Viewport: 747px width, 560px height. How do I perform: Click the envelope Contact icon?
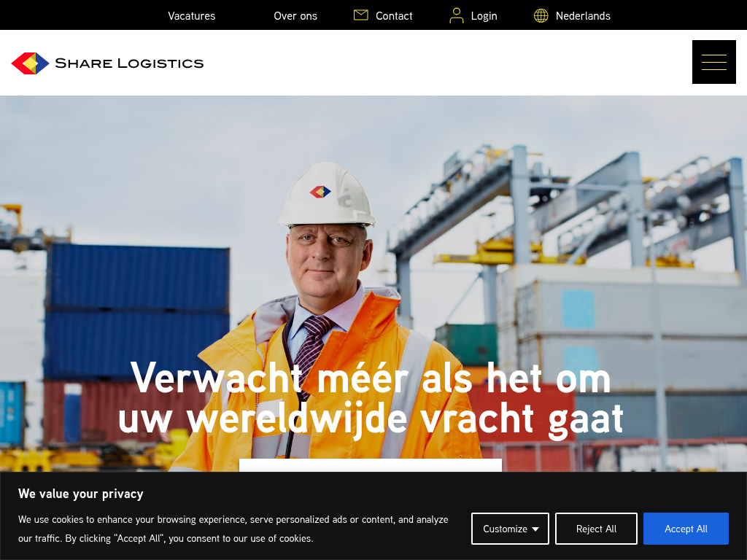360,15
